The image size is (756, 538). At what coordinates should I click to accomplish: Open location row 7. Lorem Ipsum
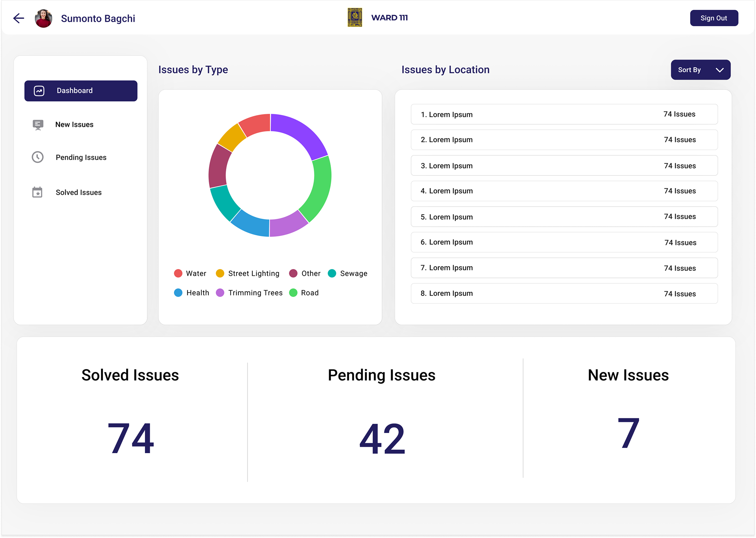pos(564,268)
